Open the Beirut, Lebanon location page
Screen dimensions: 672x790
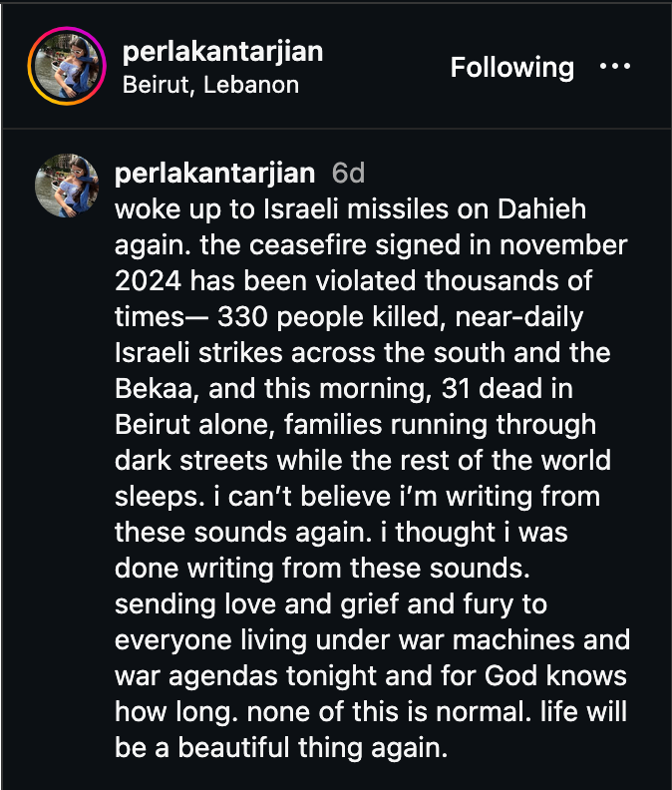click(x=210, y=85)
